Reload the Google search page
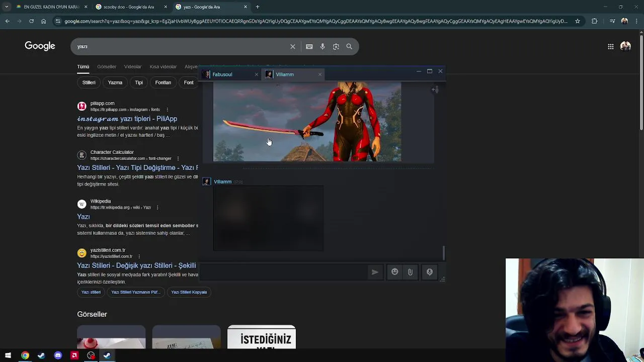The width and height of the screenshot is (644, 362). coord(31,21)
